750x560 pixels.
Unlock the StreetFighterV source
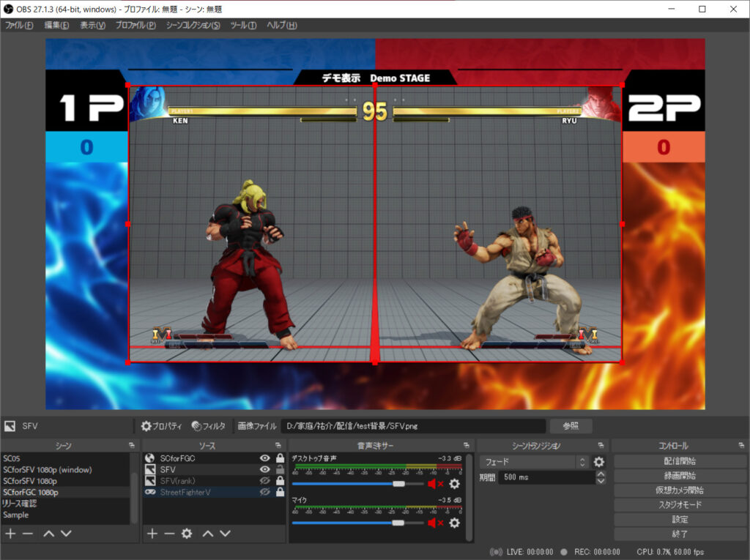(281, 492)
